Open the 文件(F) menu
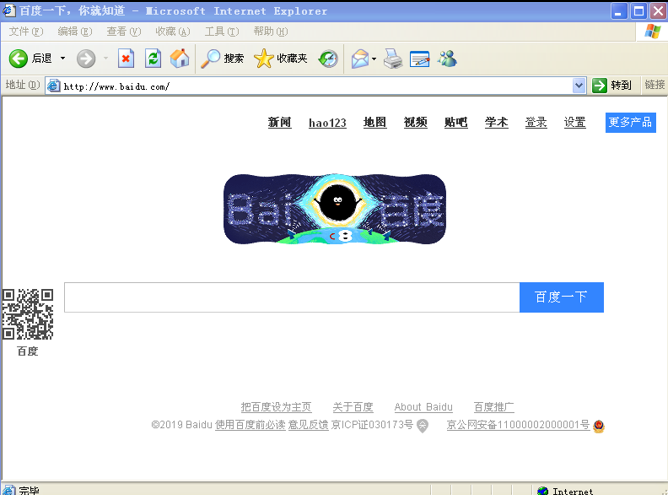Screen dimensions: 668x495 [x=26, y=32]
